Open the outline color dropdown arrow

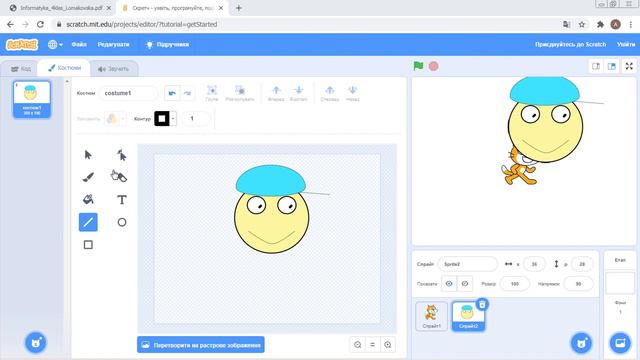[173, 119]
